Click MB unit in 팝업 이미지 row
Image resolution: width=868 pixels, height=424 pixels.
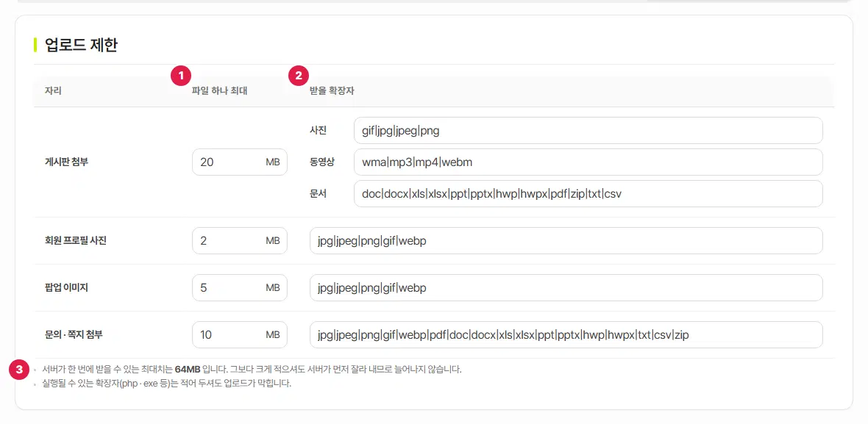[272, 287]
